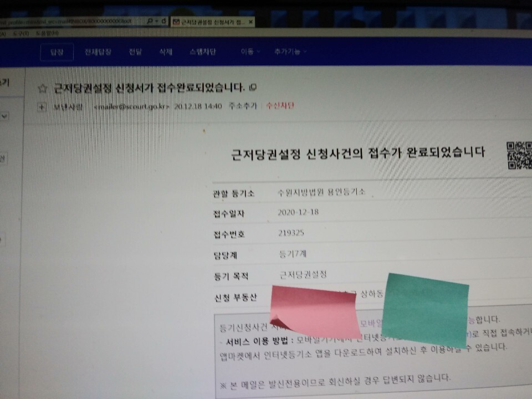Viewport: 532px width, 399px height.
Task: Click the 담당계 label
Action: 226,255
